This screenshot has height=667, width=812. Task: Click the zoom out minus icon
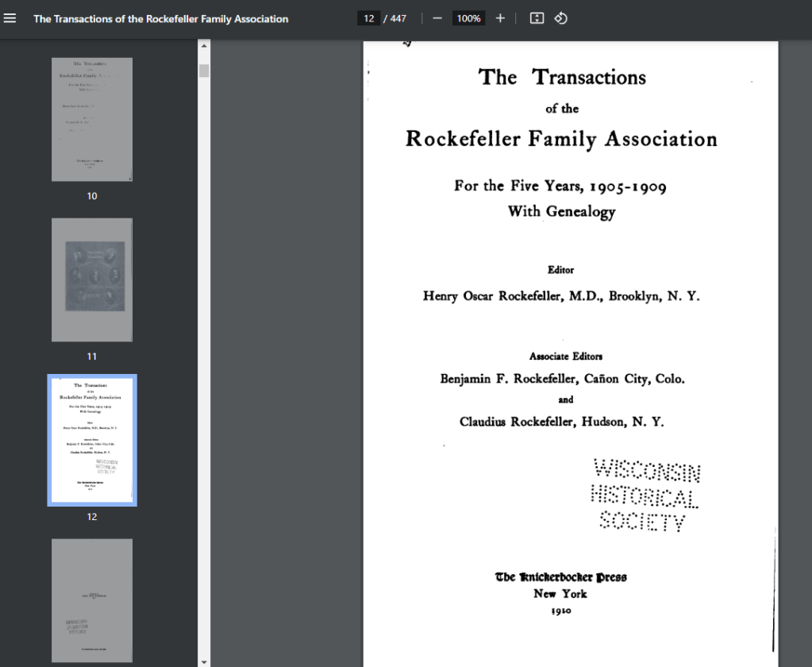437,18
